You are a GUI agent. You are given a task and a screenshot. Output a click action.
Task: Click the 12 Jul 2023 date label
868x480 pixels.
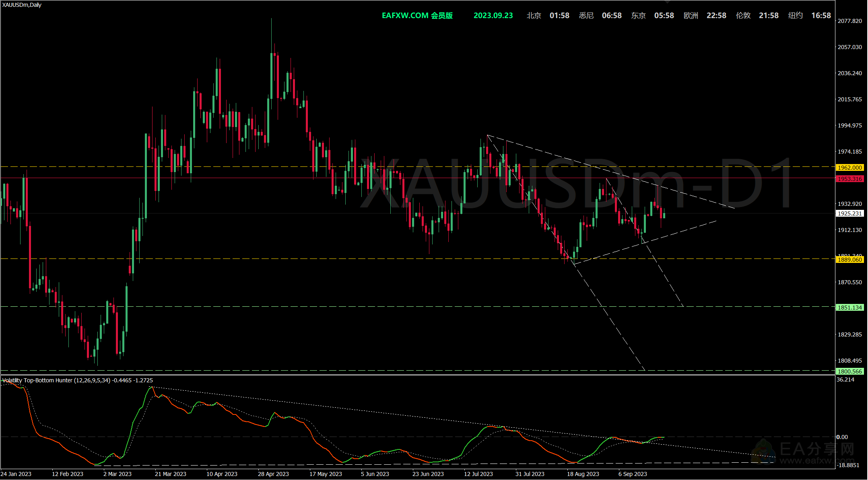coord(478,474)
